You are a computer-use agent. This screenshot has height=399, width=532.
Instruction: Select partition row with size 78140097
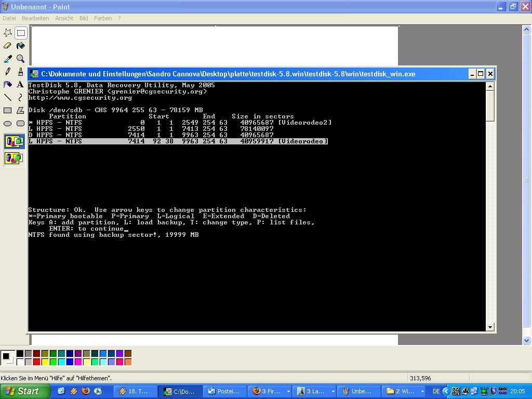pos(151,129)
